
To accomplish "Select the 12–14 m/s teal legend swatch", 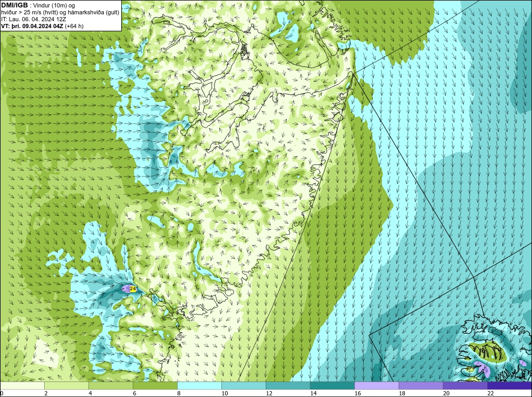I will [x=288, y=386].
